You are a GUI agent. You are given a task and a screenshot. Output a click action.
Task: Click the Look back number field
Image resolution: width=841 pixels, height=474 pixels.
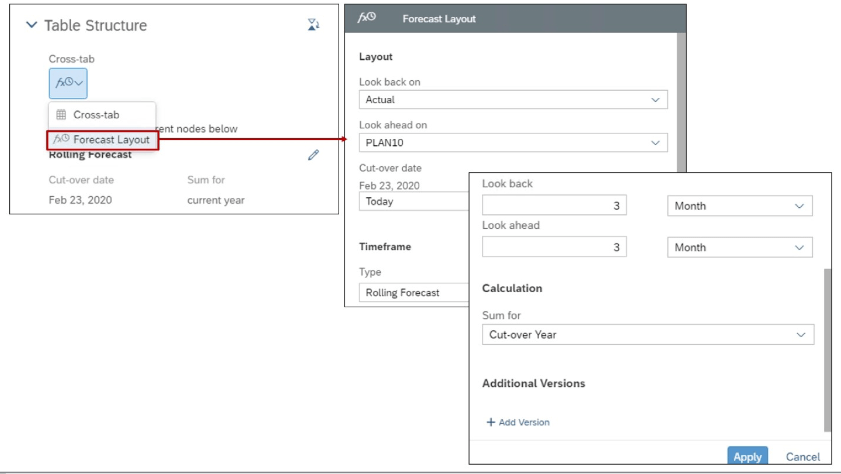554,206
